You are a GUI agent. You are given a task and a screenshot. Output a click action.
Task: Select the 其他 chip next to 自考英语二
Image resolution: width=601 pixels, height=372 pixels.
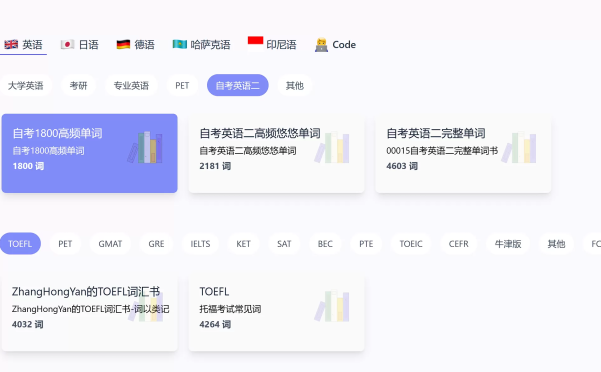[x=295, y=85]
